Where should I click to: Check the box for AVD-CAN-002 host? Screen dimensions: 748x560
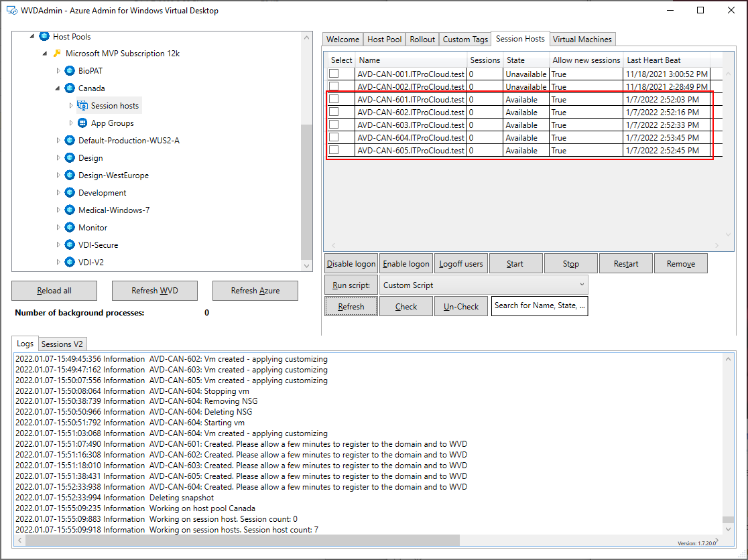point(334,86)
